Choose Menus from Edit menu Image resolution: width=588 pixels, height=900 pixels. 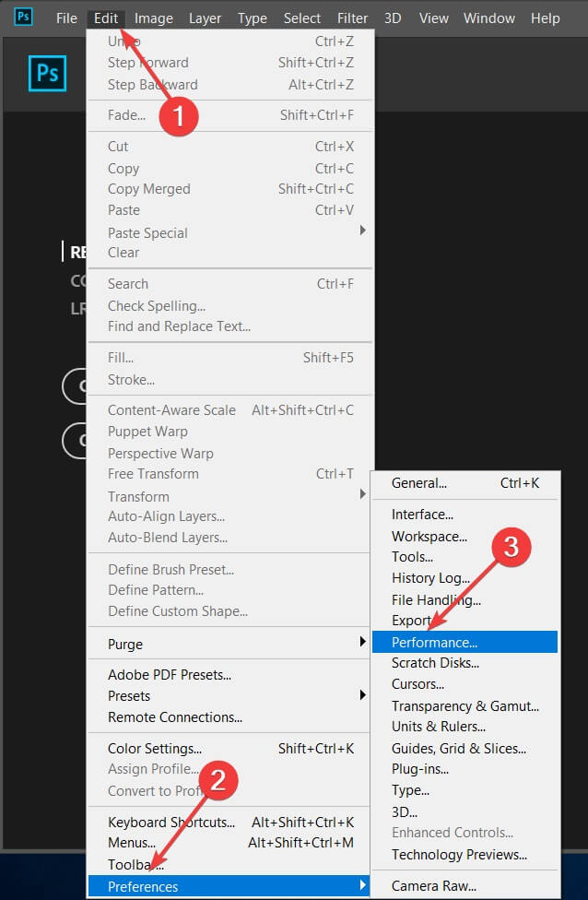[x=230, y=843]
